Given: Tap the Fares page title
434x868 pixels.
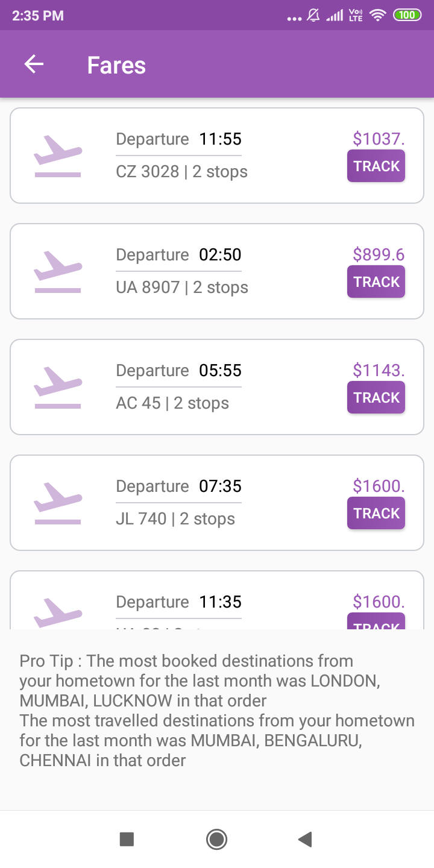Looking at the screenshot, I should point(116,65).
